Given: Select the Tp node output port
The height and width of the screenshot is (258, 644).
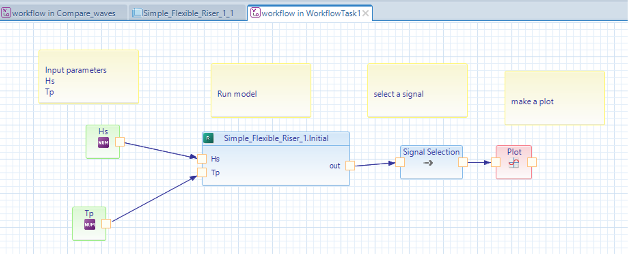Looking at the screenshot, I should [106, 223].
